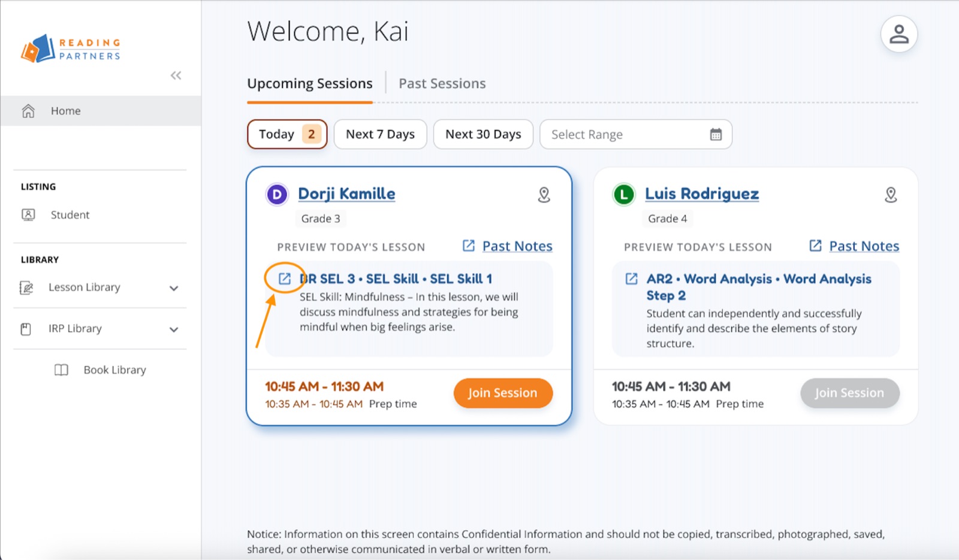Switch to Past Sessions tab
This screenshot has height=560, width=959.
point(442,84)
